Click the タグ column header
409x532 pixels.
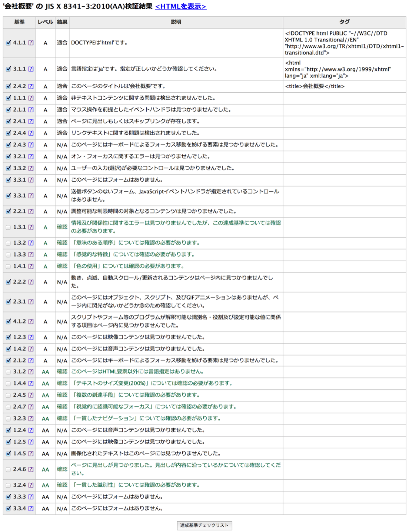pos(345,22)
